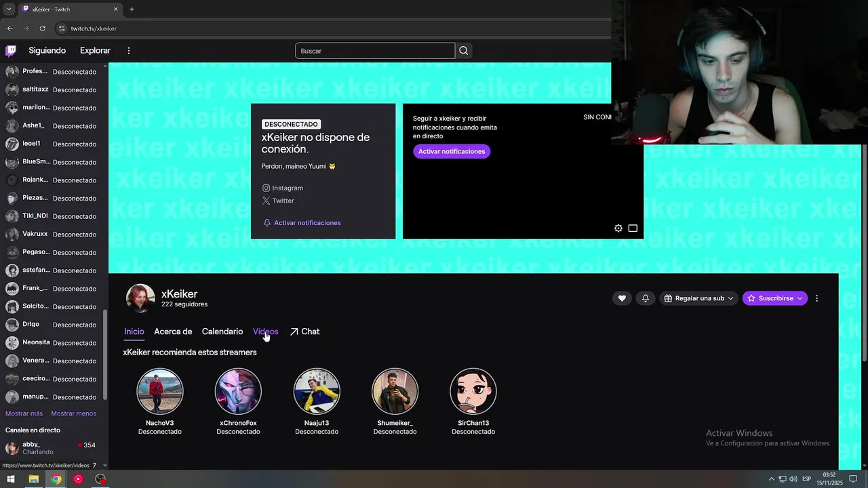Open the Windows Start menu
This screenshot has width=868, height=488.
coord(10,479)
